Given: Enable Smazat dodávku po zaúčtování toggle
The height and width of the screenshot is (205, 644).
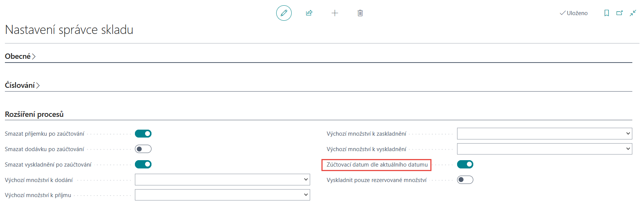Looking at the screenshot, I should point(143,149).
